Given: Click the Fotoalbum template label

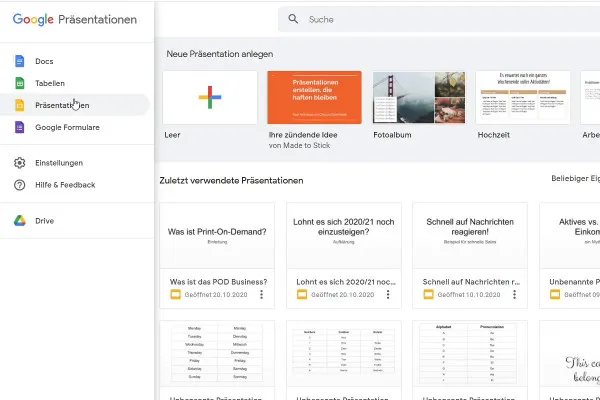Looking at the screenshot, I should (x=392, y=135).
